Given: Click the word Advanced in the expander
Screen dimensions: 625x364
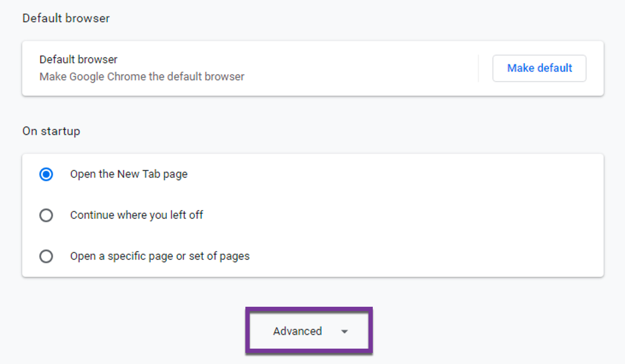Looking at the screenshot, I should [298, 331].
